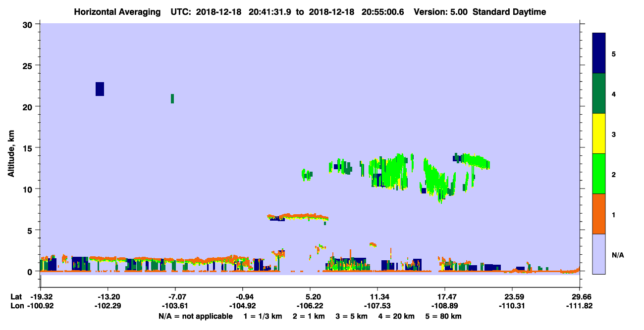Click the start time '20:41:31.9' in title
This screenshot has height=330, width=644.
(269, 12)
